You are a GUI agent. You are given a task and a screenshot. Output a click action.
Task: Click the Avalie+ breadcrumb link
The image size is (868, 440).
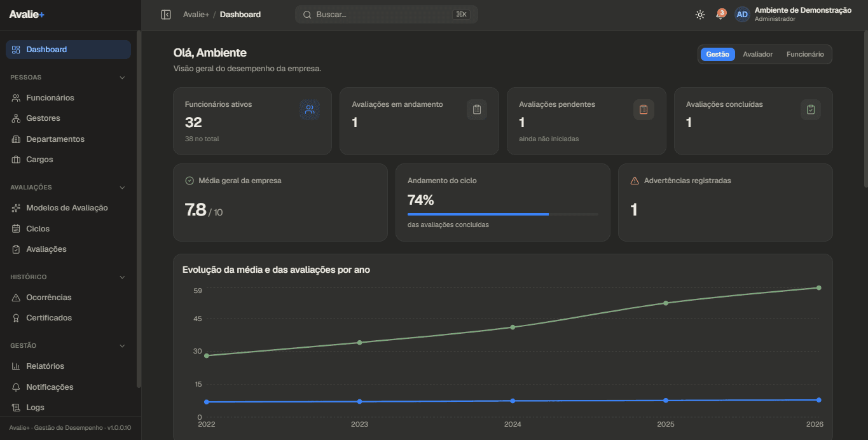[196, 15]
